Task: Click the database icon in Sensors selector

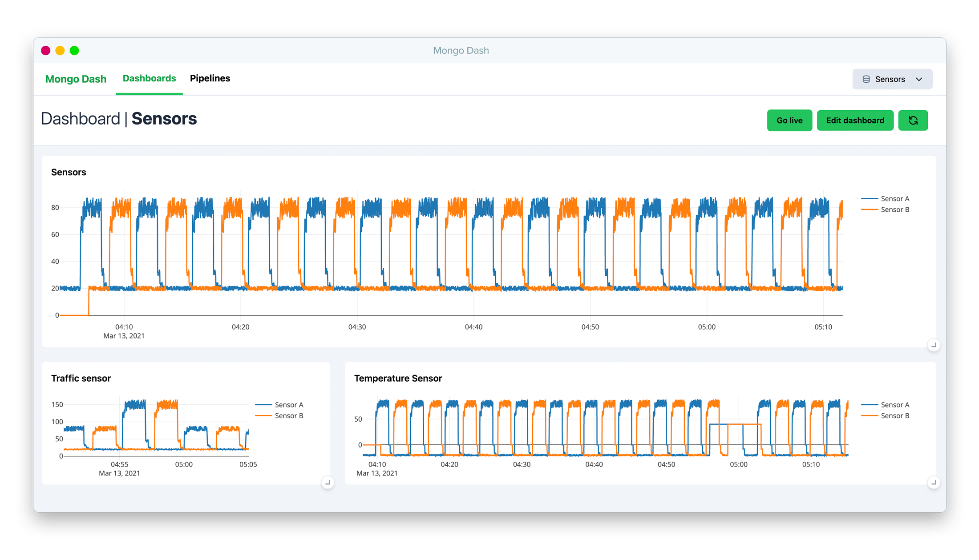Action: 866,79
